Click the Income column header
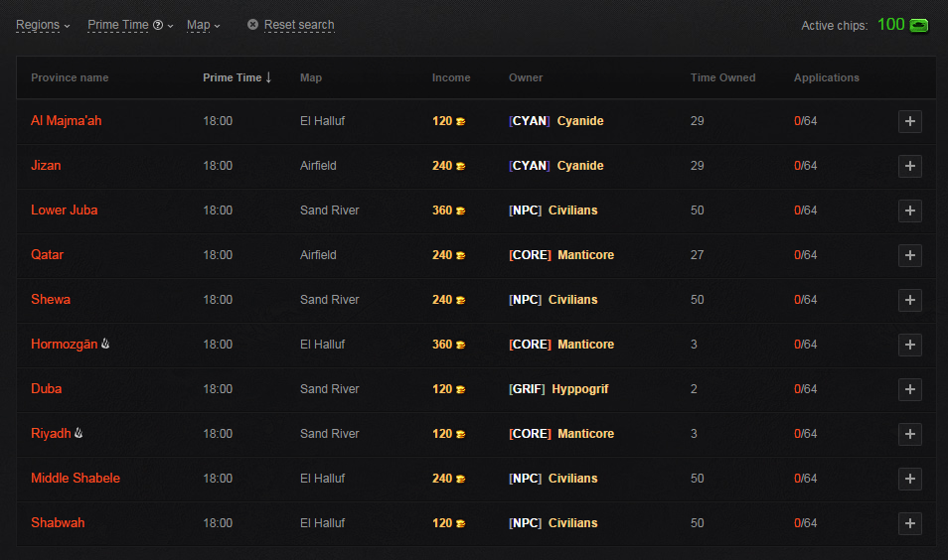The image size is (948, 560). click(451, 77)
